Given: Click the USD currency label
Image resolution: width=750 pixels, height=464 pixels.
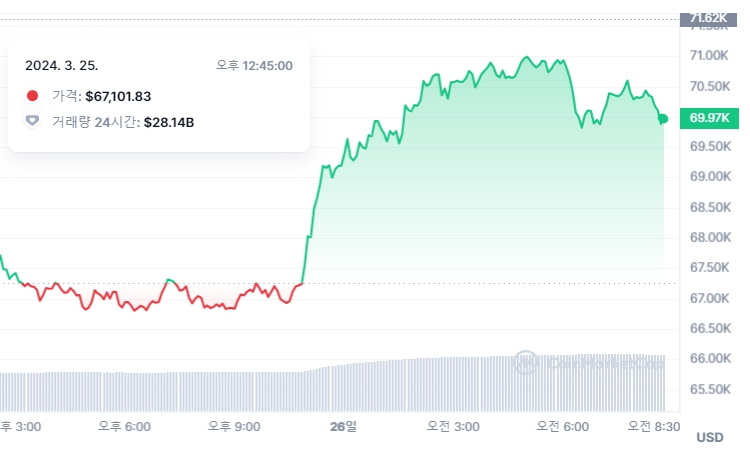Looking at the screenshot, I should 709,437.
